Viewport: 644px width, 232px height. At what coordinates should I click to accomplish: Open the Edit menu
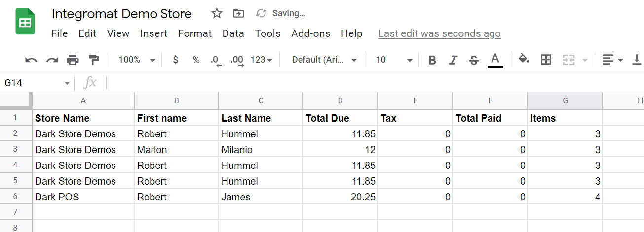coord(87,33)
